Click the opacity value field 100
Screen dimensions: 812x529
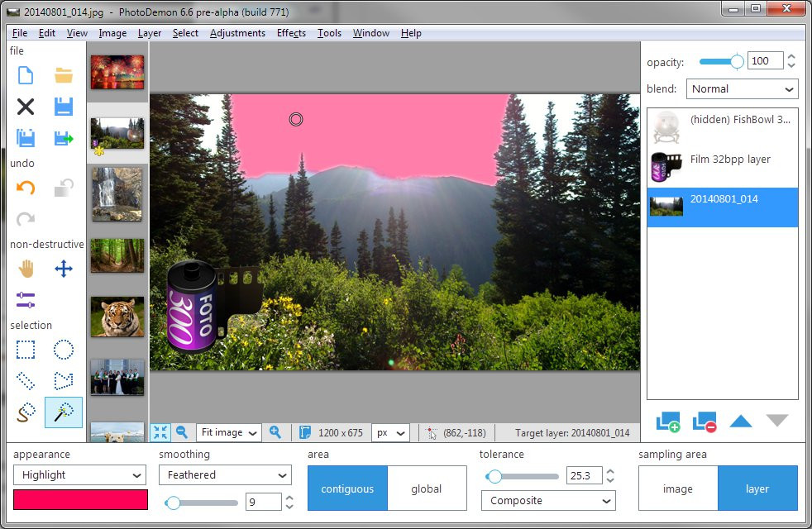coord(766,60)
